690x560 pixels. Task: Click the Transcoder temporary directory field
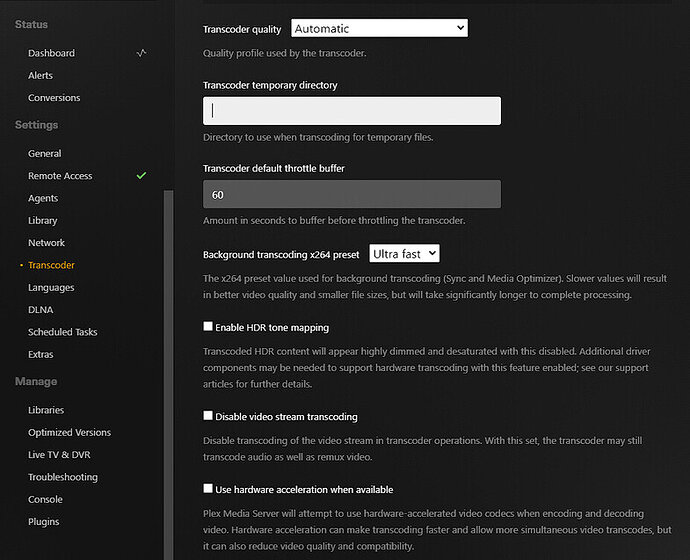tap(351, 111)
